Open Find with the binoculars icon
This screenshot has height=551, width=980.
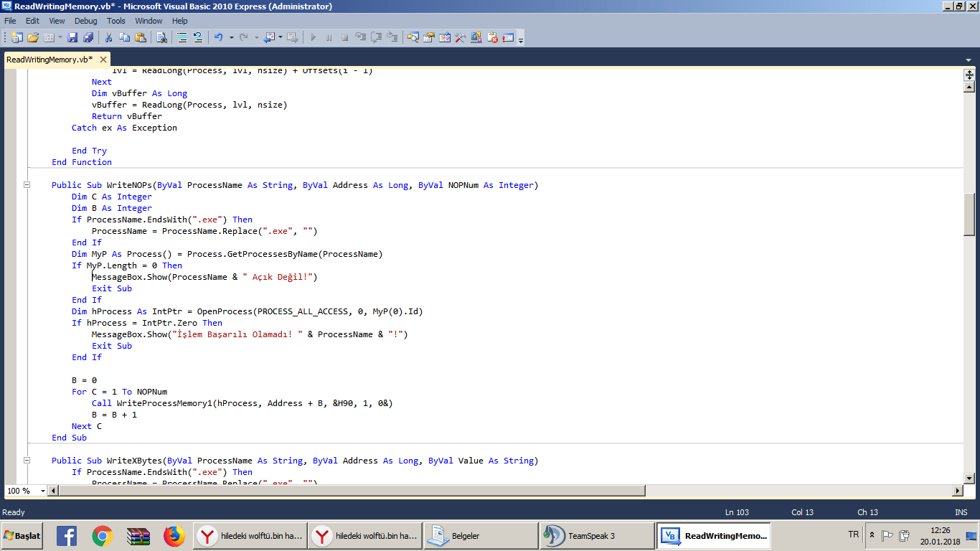(161, 37)
